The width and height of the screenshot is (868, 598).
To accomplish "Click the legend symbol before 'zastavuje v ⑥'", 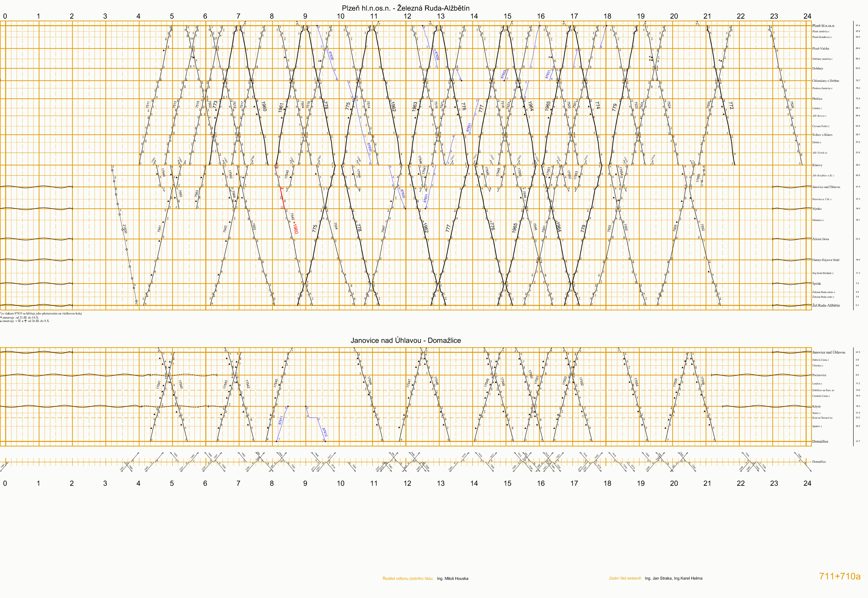I will [1, 321].
